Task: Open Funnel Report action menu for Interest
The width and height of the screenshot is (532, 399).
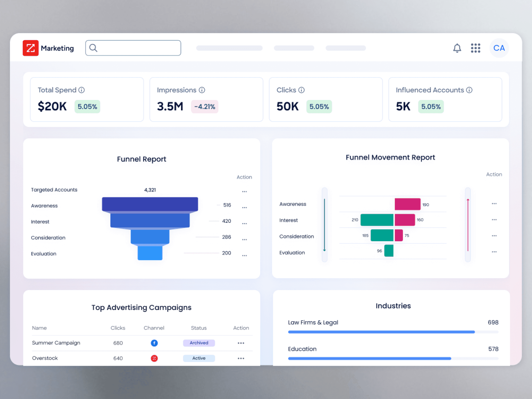Action: point(244,224)
